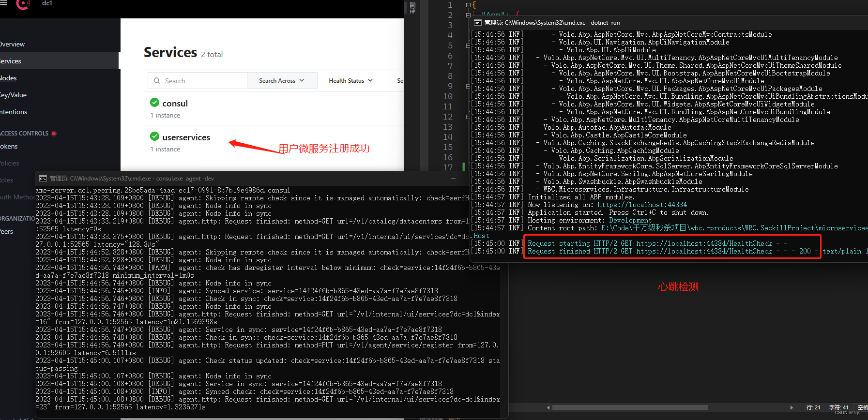Click the [WARN] deregister interval log line
868x420 pixels.
click(x=267, y=271)
